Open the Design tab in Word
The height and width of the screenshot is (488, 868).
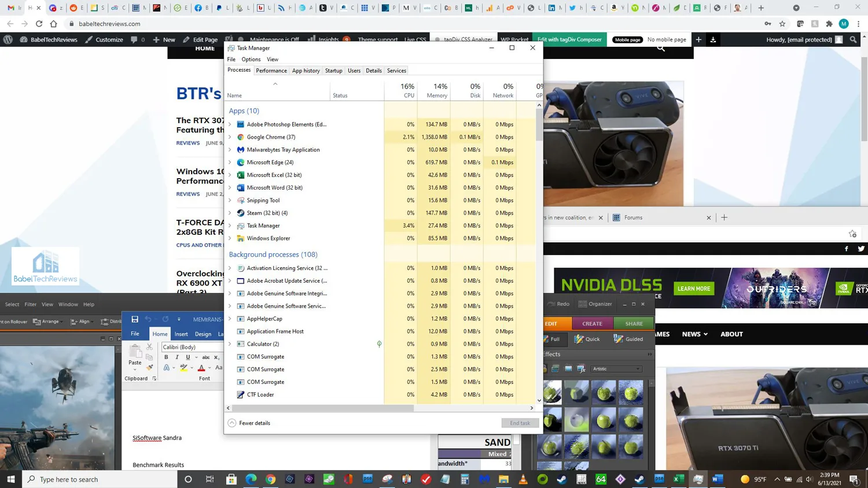click(x=203, y=334)
